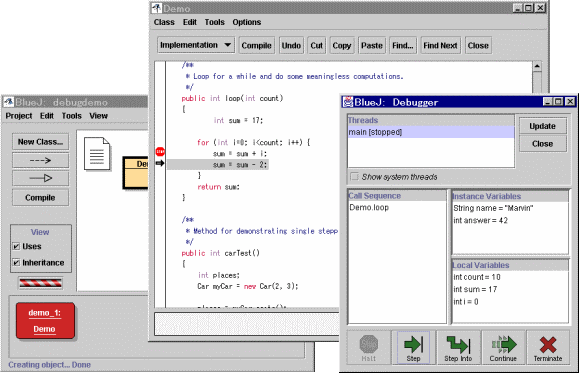
Task: Click the striped machine activity indicator
Action: [x=41, y=283]
